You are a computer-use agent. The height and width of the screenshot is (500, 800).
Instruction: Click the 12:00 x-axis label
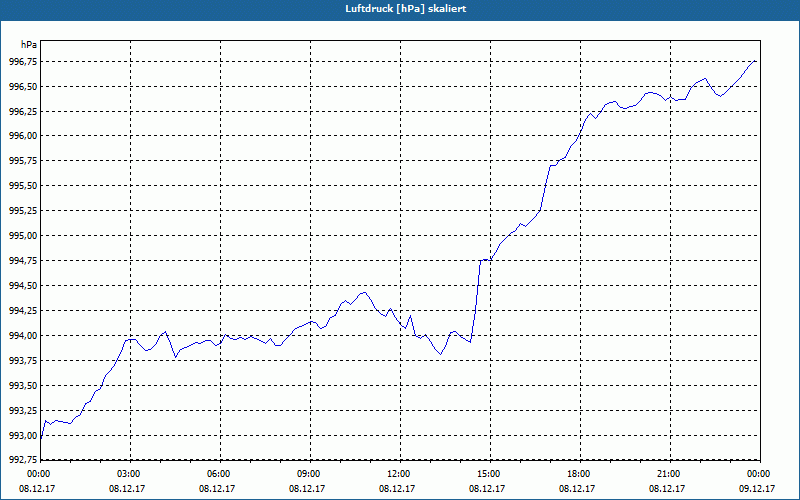point(397,474)
